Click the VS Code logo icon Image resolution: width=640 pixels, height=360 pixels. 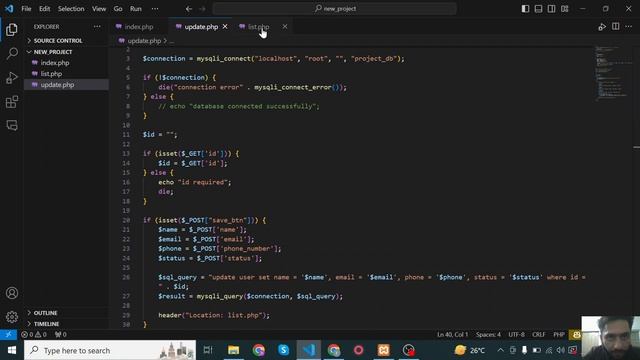click(9, 9)
